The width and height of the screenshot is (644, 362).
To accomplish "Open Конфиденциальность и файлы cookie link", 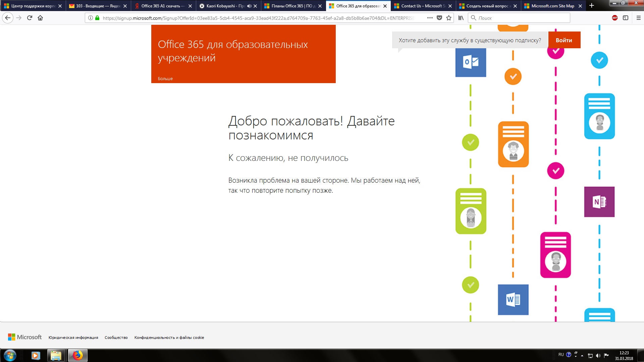I will tap(169, 338).
